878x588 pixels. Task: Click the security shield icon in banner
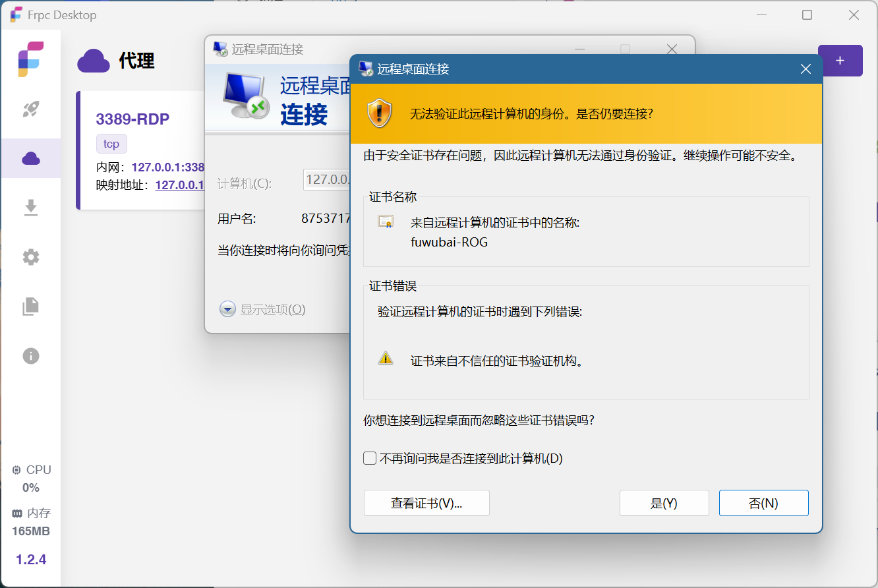(x=380, y=114)
